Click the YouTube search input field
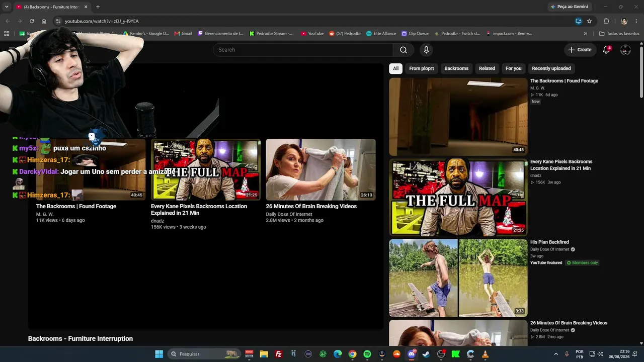This screenshot has width=644, height=362. 303,50
